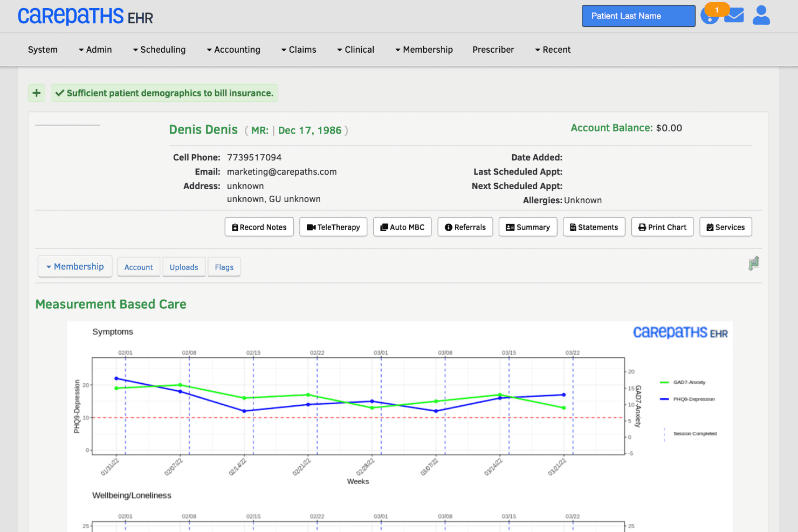Focus the Patient Last Name search field
This screenshot has height=532, width=798.
[638, 16]
